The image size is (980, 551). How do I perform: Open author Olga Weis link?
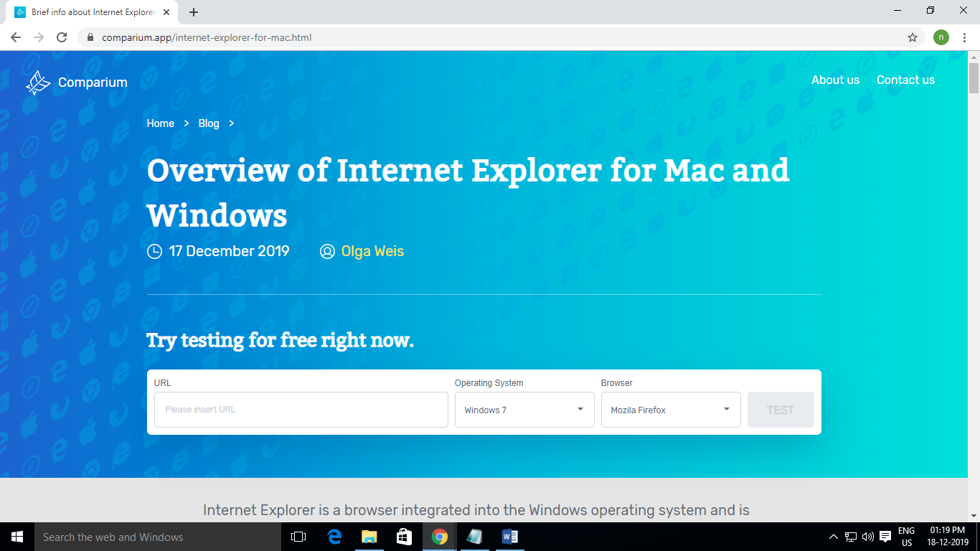372,251
